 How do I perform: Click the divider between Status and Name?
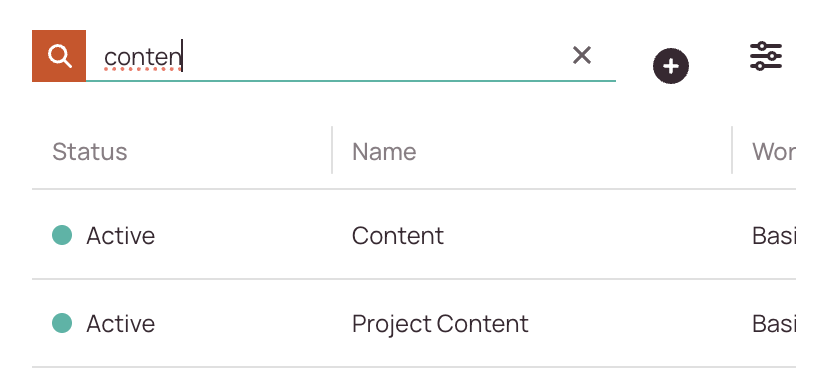(332, 150)
